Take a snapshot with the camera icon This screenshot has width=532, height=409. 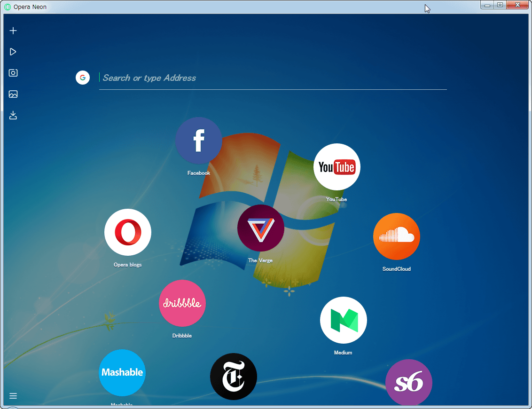(x=13, y=73)
